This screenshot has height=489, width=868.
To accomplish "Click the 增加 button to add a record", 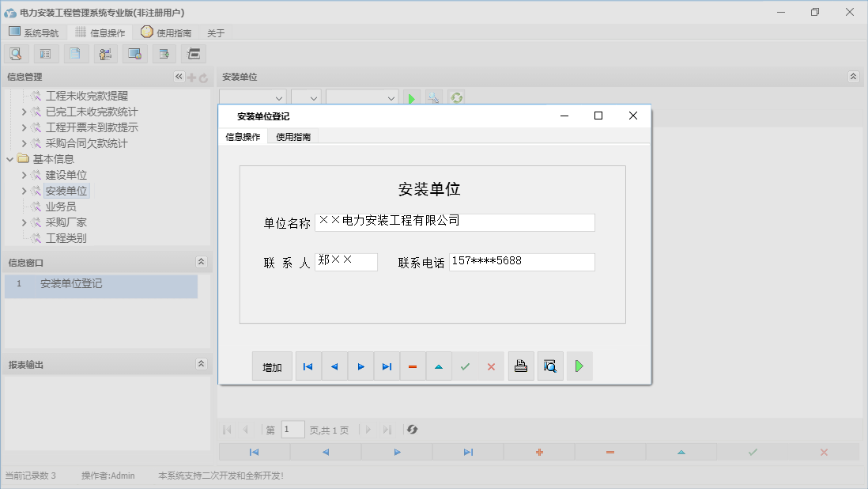I will [272, 366].
